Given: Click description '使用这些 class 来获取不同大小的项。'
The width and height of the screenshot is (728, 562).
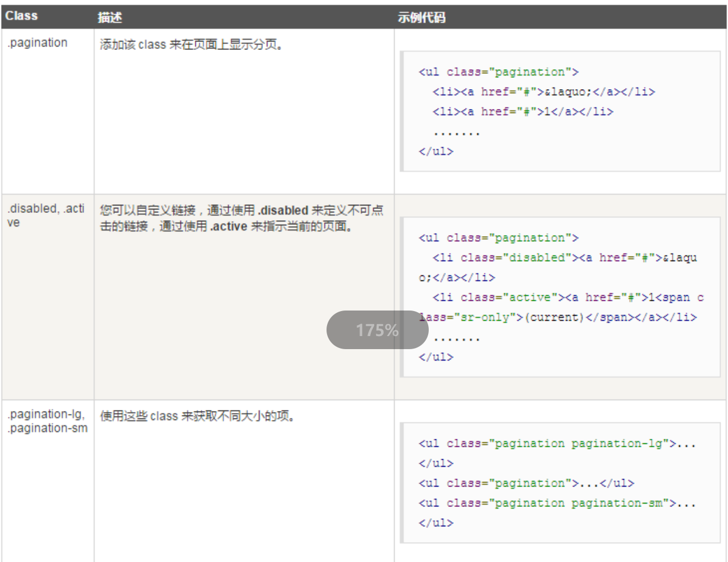Looking at the screenshot, I should 198,416.
